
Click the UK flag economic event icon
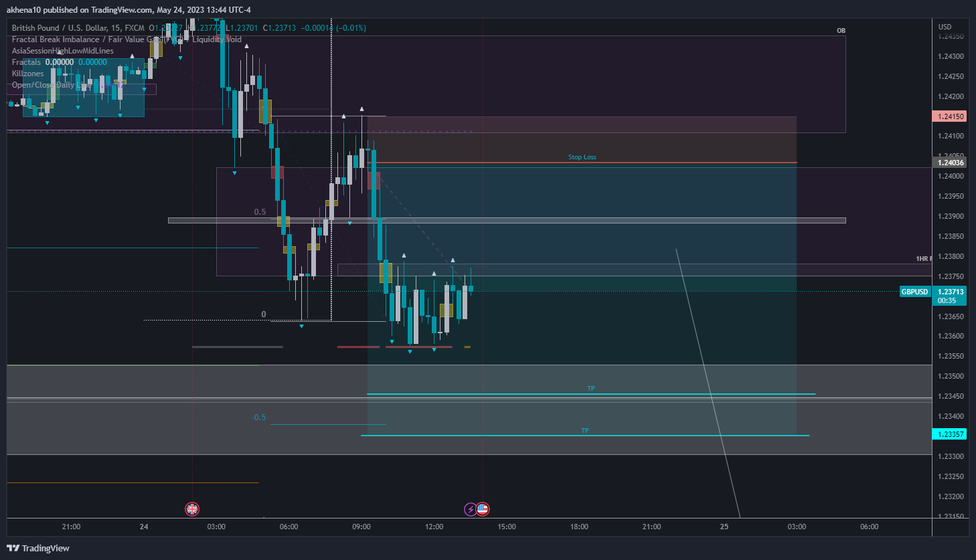(192, 509)
